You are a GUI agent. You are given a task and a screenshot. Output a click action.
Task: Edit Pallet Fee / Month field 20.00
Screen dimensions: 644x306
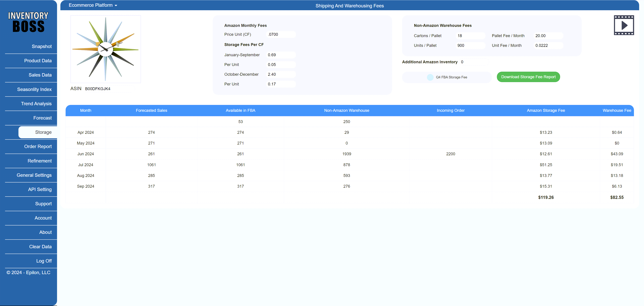click(549, 36)
